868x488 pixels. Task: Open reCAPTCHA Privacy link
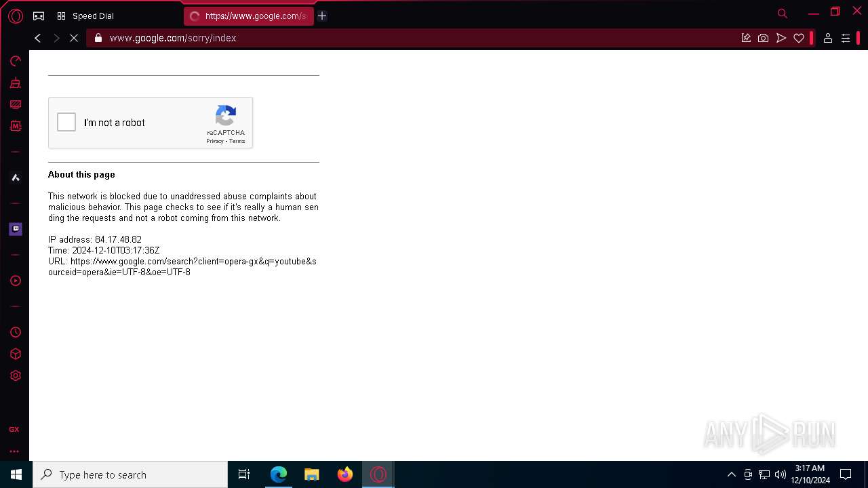pyautogui.click(x=215, y=141)
